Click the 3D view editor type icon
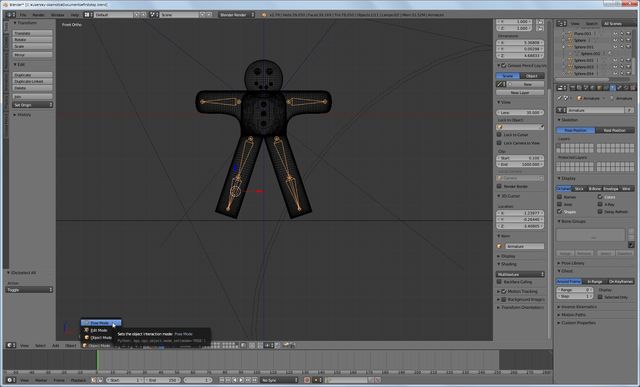640x387 pixels. coord(11,345)
